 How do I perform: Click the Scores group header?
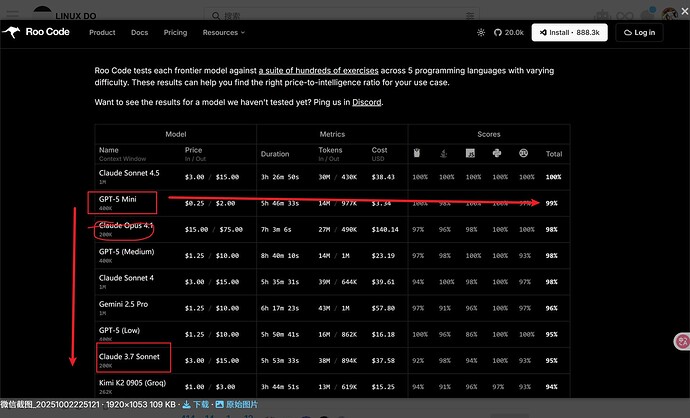point(489,134)
